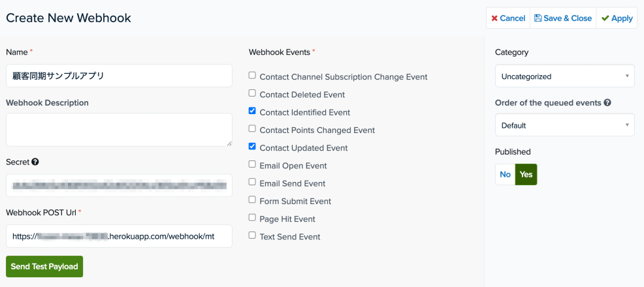644x287 pixels.
Task: Uncheck the Contact Identified Event checkbox
Action: point(252,111)
